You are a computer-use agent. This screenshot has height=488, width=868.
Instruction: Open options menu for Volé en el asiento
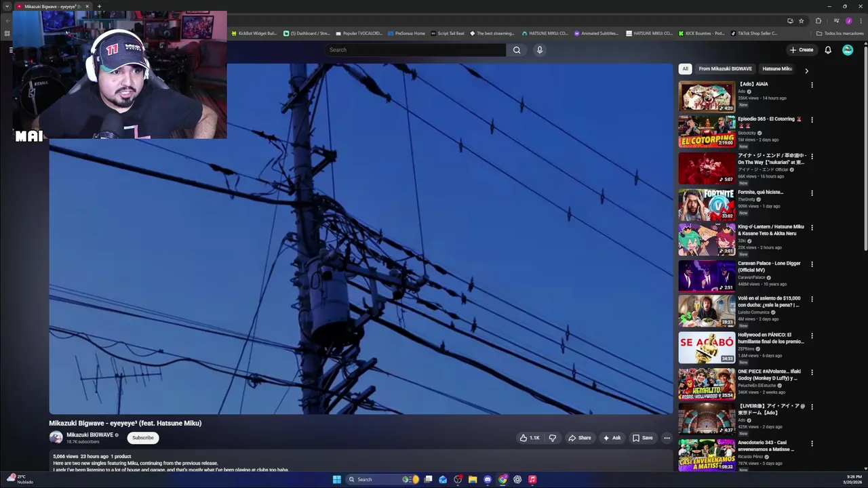(812, 299)
